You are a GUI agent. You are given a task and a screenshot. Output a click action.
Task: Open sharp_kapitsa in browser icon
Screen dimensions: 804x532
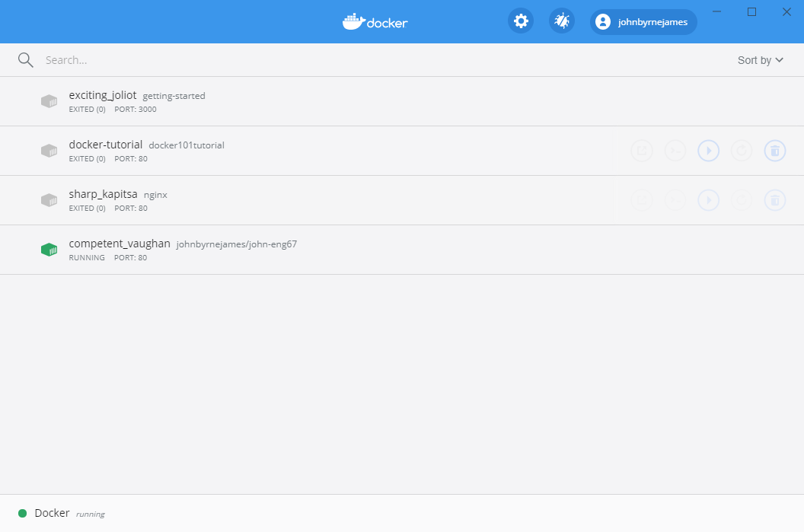pyautogui.click(x=642, y=200)
